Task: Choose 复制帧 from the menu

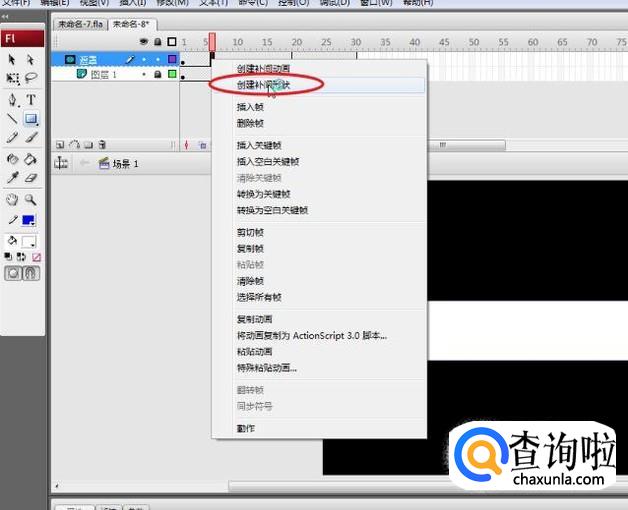Action: [250, 248]
